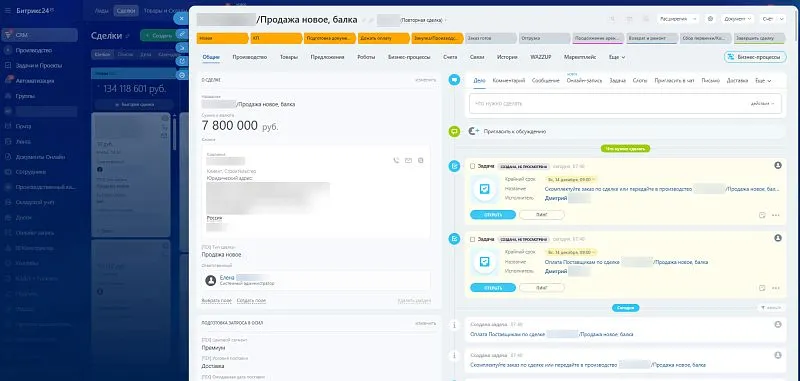Expand the Еще menu in deal tabs
Viewport: 800px width, 381px height.
pos(617,58)
